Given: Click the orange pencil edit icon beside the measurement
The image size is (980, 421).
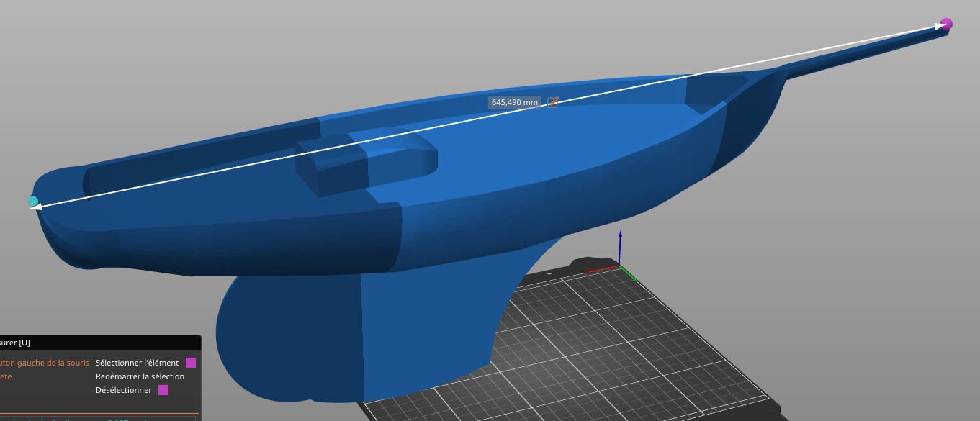Looking at the screenshot, I should pos(553,102).
